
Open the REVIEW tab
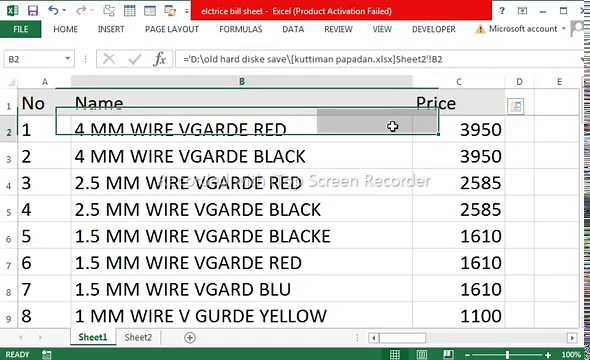tap(338, 29)
